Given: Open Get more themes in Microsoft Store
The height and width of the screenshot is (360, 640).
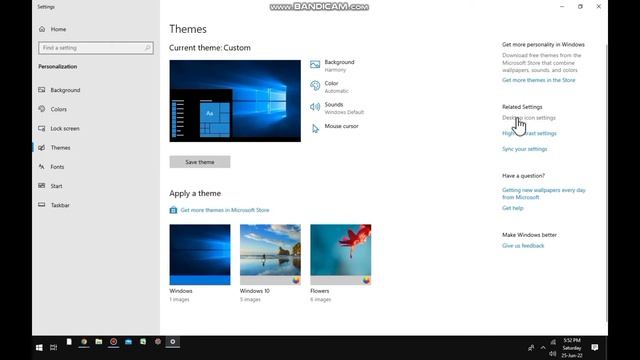Looking at the screenshot, I should (224, 210).
